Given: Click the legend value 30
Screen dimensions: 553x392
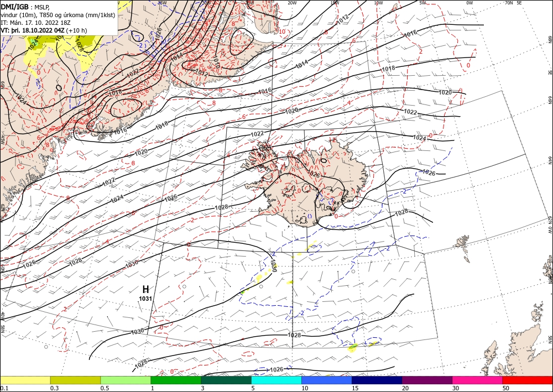Looking at the screenshot, I should coord(456,388).
